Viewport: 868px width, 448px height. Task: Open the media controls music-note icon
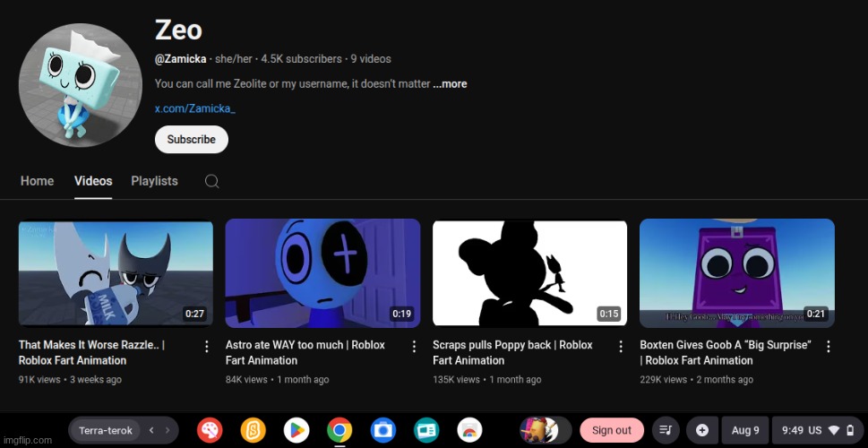click(666, 430)
